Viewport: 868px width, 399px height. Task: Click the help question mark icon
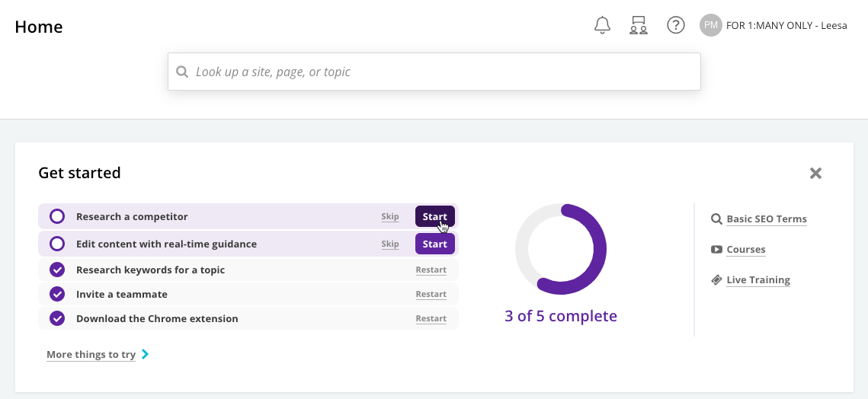[675, 25]
